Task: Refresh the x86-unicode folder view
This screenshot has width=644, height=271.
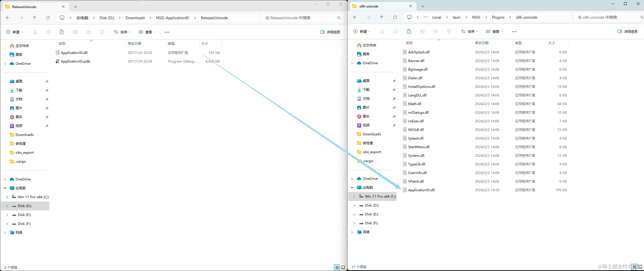Action: tap(395, 17)
